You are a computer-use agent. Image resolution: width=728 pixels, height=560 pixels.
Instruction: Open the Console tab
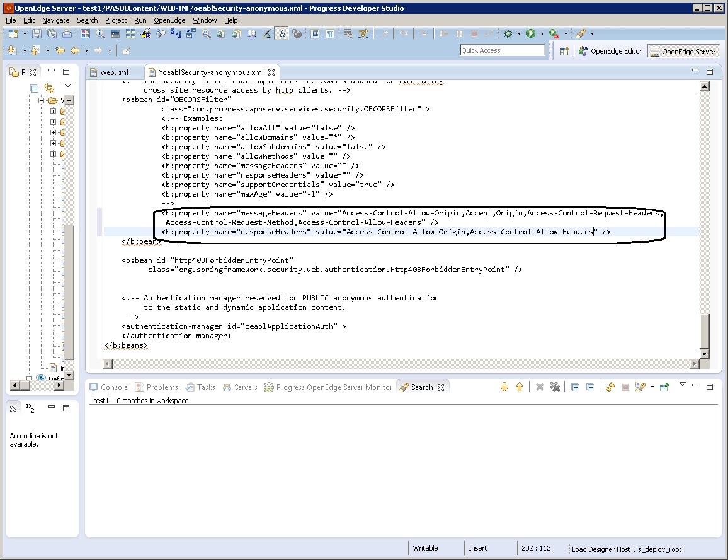pos(109,387)
